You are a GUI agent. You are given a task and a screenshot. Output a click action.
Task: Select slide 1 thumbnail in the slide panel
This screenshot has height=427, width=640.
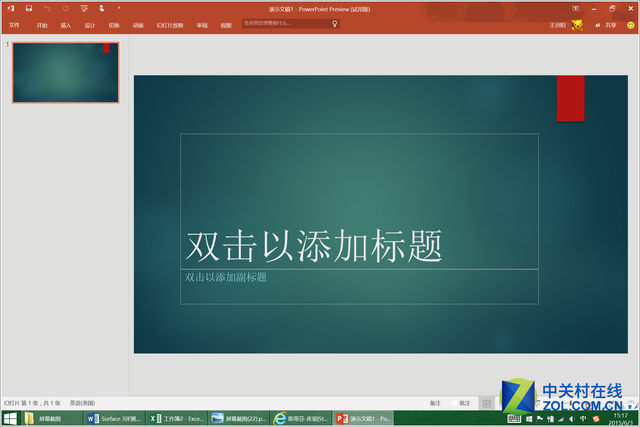click(66, 72)
